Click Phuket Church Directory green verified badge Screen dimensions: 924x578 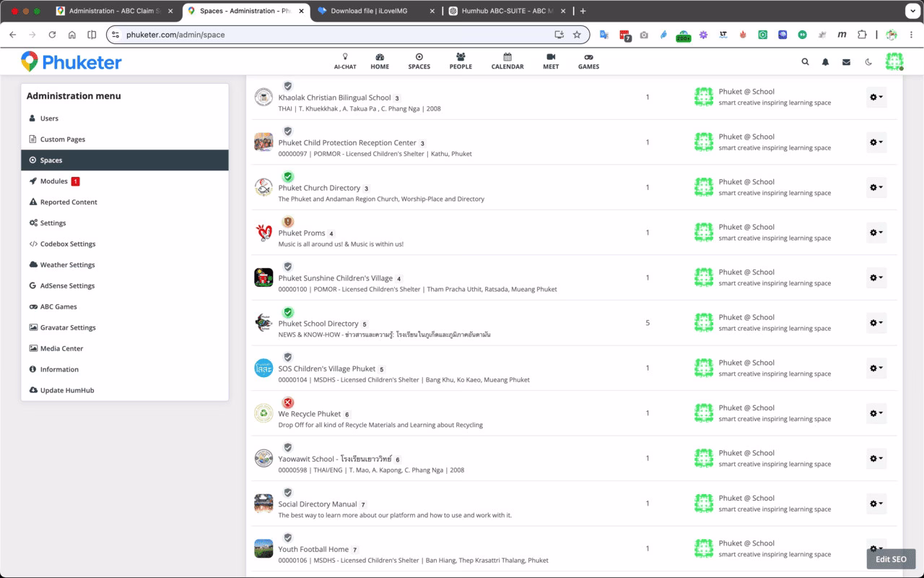click(288, 176)
